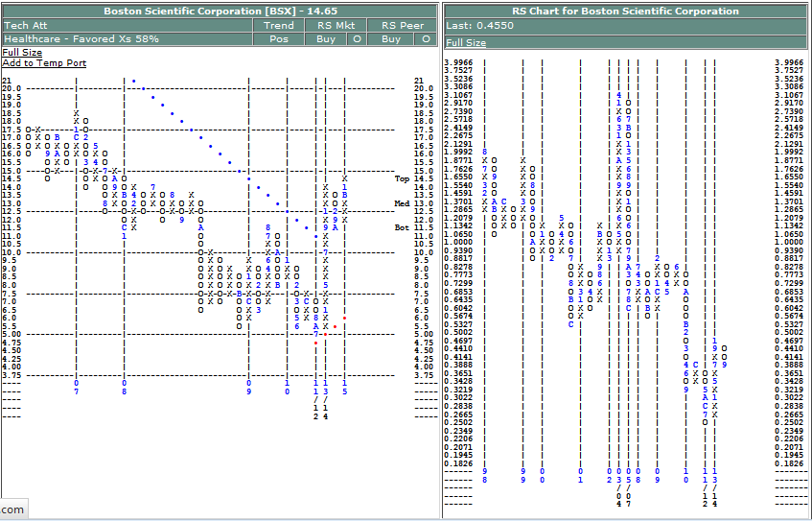The image size is (812, 521).
Task: Open Full Size link in RS Chart panel
Action: [466, 42]
